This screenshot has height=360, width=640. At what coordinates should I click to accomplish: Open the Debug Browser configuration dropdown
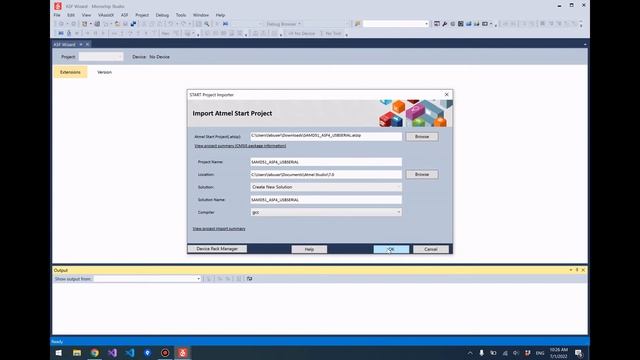pos(284,24)
